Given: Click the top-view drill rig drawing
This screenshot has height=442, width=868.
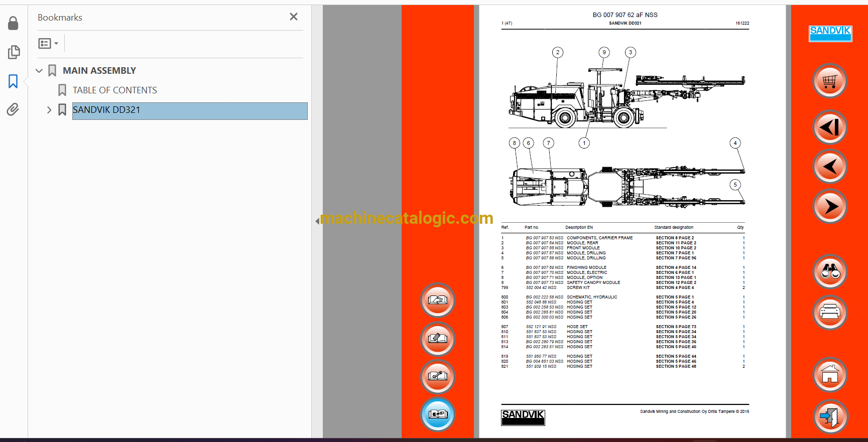Looking at the screenshot, I should [628, 187].
